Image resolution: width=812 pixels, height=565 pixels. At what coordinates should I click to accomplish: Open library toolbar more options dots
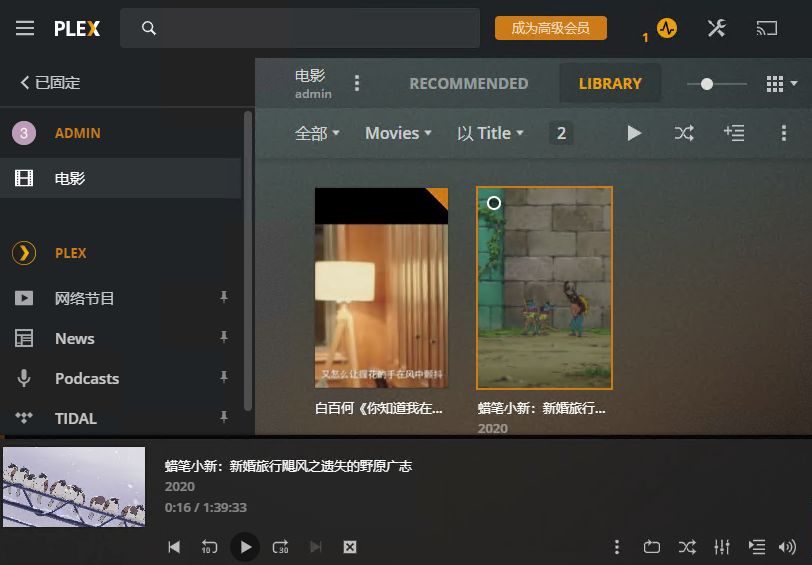[784, 133]
